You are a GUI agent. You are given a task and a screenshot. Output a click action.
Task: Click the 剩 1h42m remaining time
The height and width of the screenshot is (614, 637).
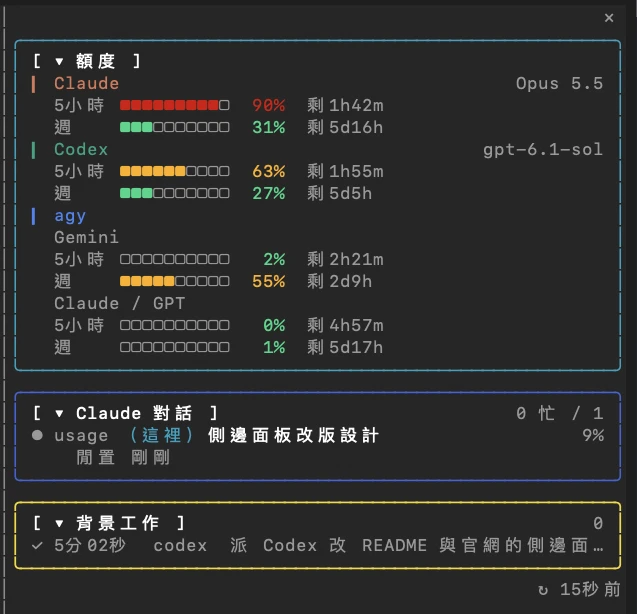pos(345,105)
